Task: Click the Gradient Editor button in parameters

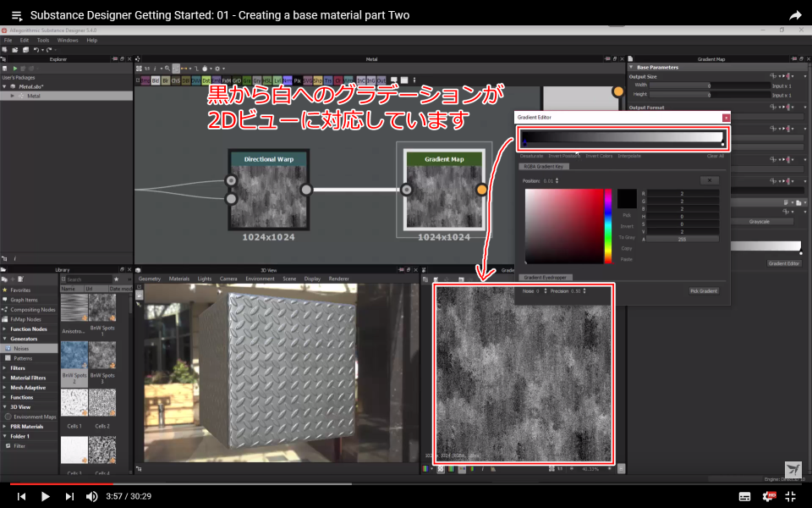Action: tap(784, 263)
